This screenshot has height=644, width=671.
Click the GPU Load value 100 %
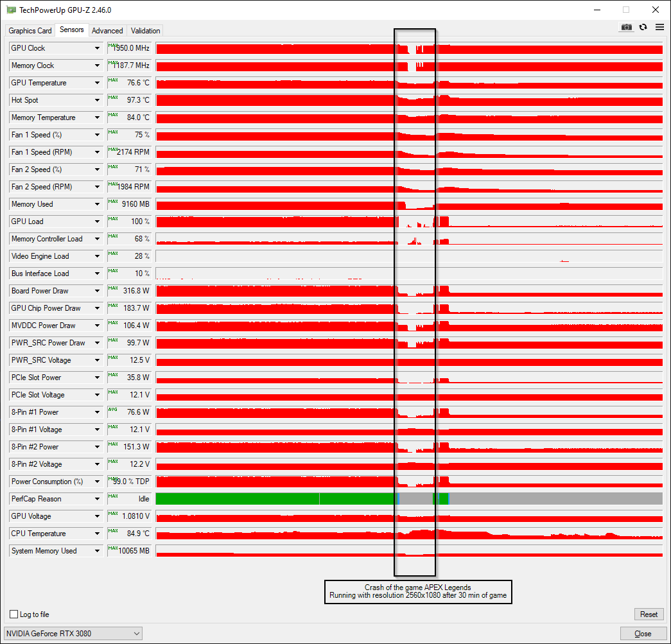tap(129, 222)
